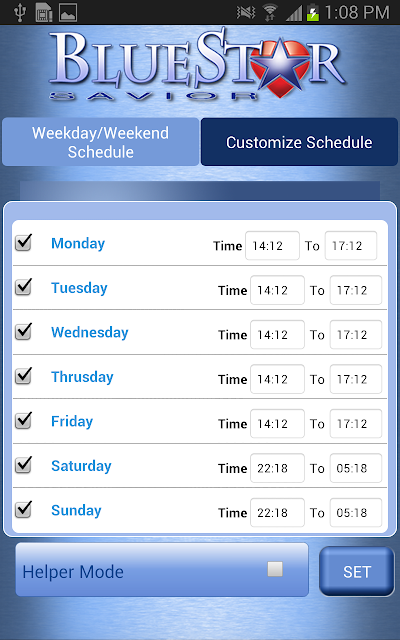Tap the vibrate mode icon
Screen dimensions: 400x640
246,13
